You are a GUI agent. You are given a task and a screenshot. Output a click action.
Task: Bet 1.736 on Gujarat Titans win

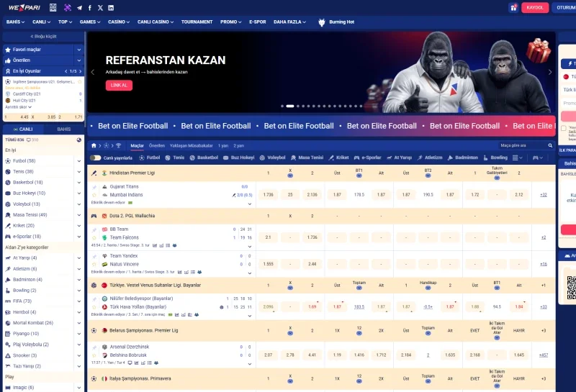click(x=268, y=195)
